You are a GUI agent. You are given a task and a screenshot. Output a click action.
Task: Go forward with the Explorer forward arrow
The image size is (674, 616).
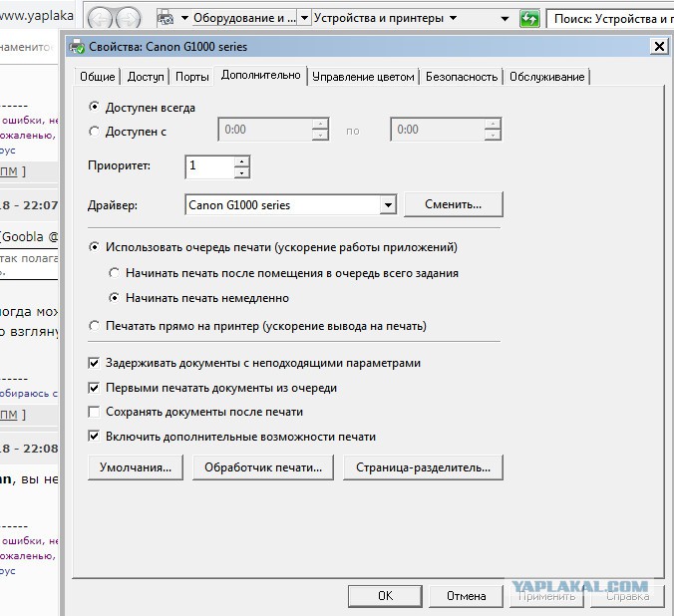[x=128, y=19]
